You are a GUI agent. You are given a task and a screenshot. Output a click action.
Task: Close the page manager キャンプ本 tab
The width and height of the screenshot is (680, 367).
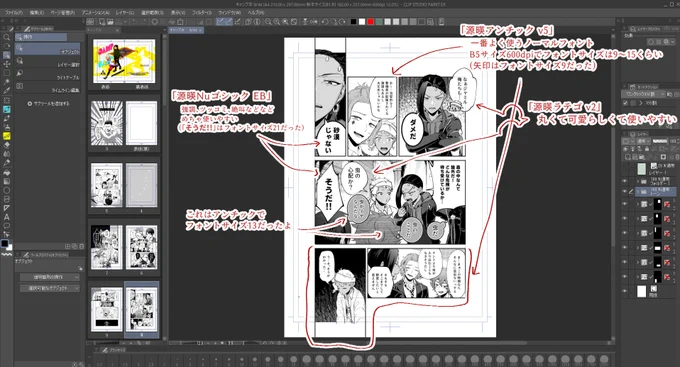117,30
